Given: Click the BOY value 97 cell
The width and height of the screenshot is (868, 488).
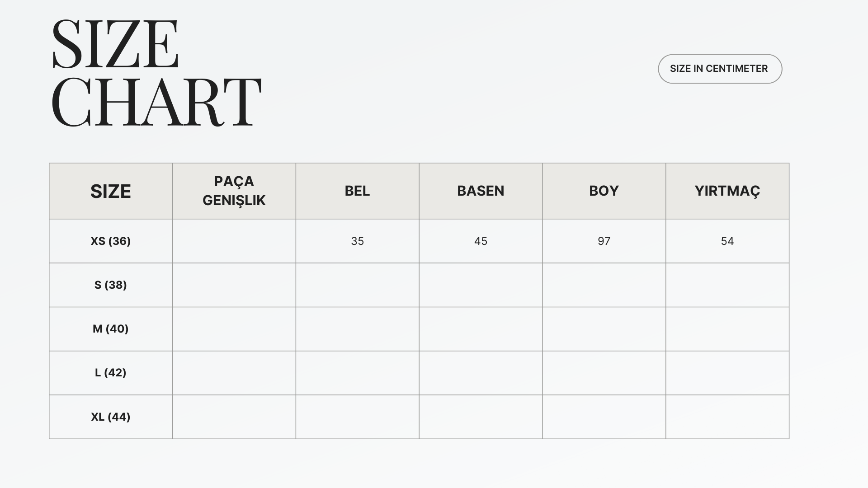Looking at the screenshot, I should [604, 241].
